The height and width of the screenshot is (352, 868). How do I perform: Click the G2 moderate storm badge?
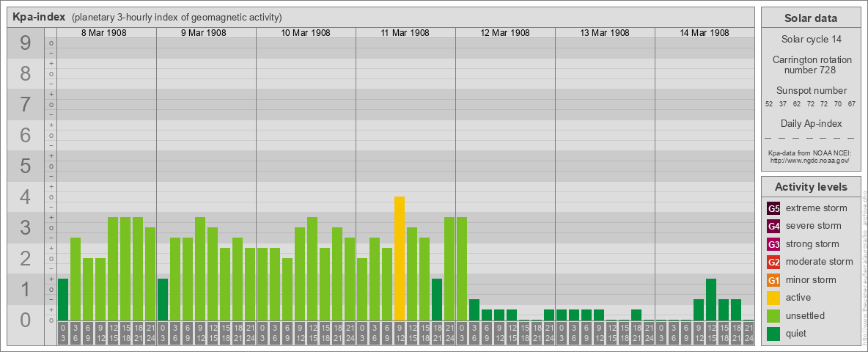click(x=773, y=262)
